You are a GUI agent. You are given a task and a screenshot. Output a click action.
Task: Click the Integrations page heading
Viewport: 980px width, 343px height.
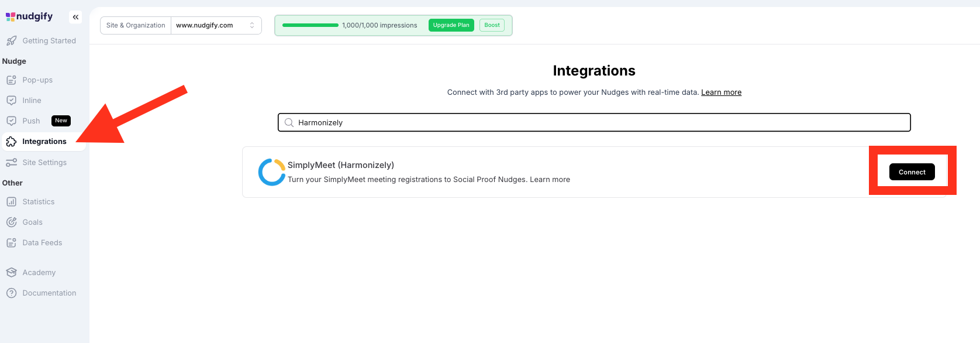point(594,71)
